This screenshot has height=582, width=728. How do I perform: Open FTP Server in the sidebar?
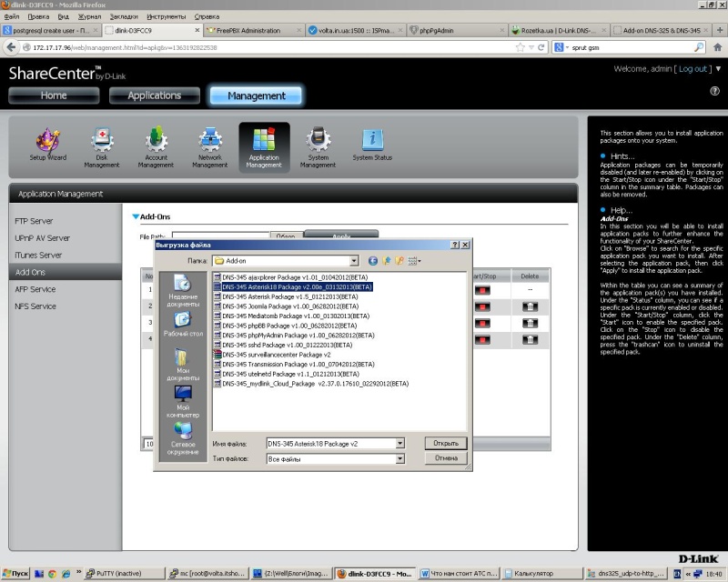pos(34,221)
